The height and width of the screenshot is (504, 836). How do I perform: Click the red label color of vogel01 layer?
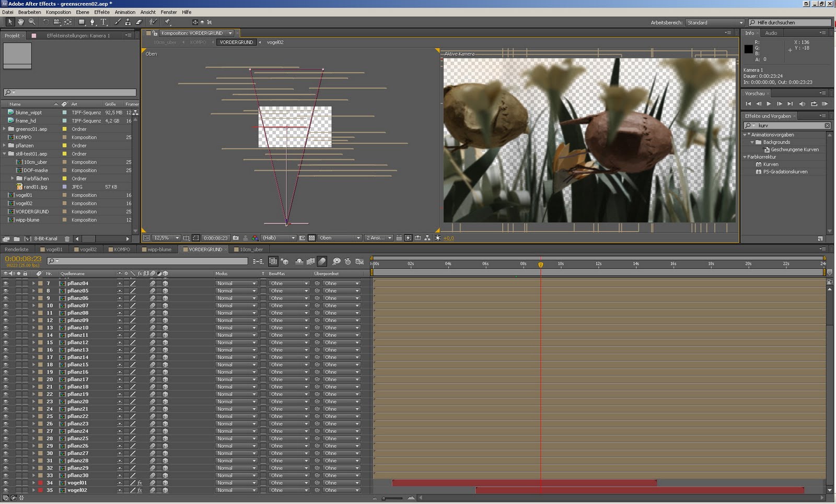tap(40, 483)
